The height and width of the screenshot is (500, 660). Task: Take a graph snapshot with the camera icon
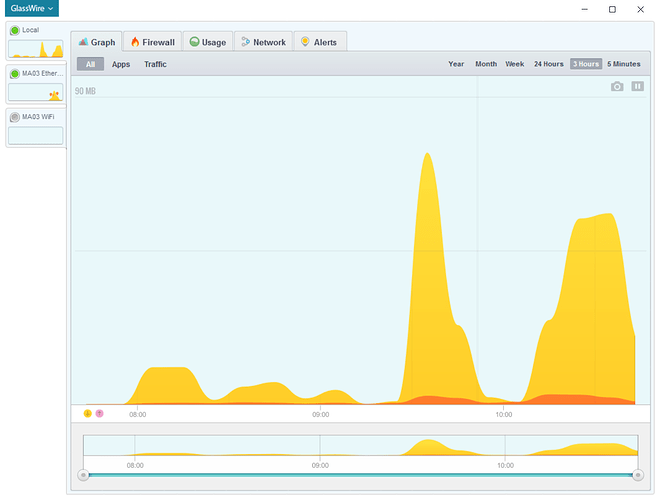617,87
